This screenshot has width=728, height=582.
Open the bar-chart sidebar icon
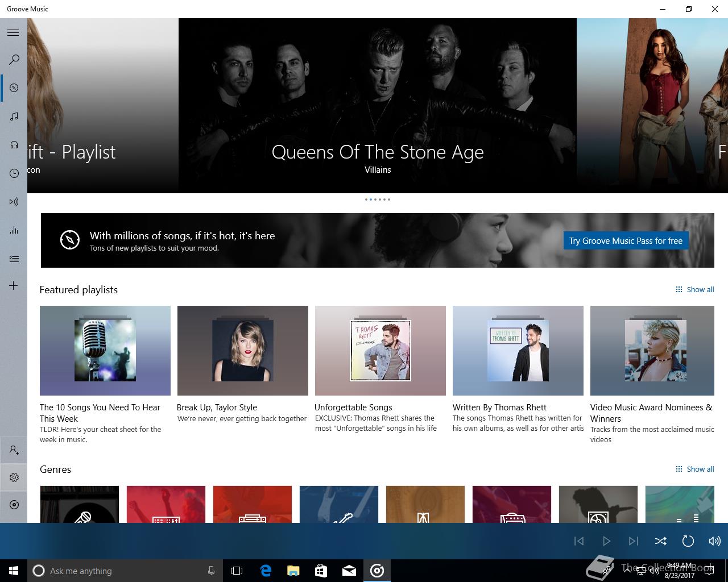tap(14, 230)
